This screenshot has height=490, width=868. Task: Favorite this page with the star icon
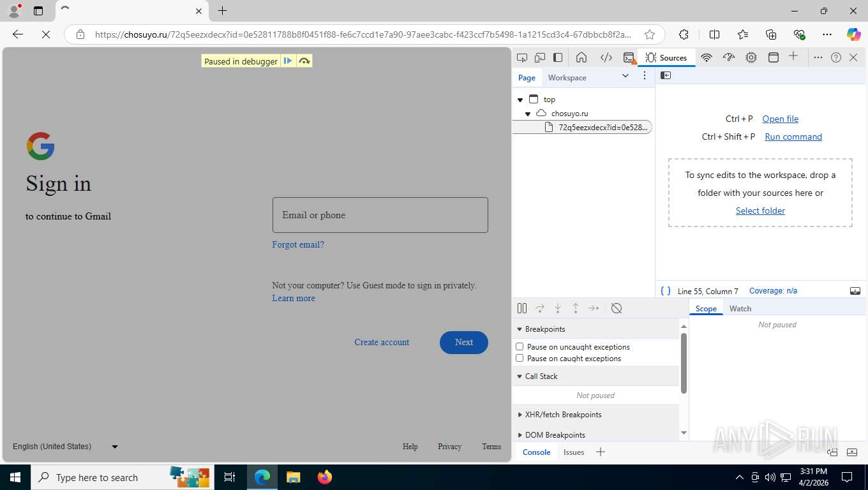pyautogui.click(x=650, y=34)
